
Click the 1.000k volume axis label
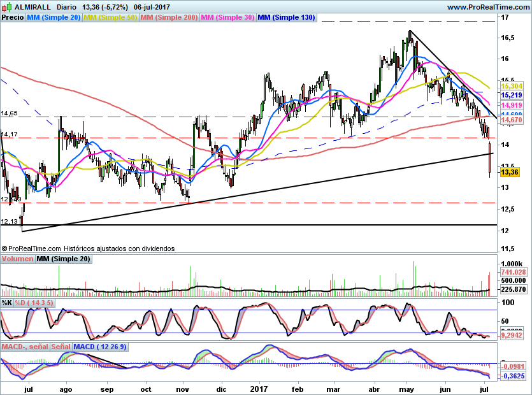pyautogui.click(x=512, y=264)
